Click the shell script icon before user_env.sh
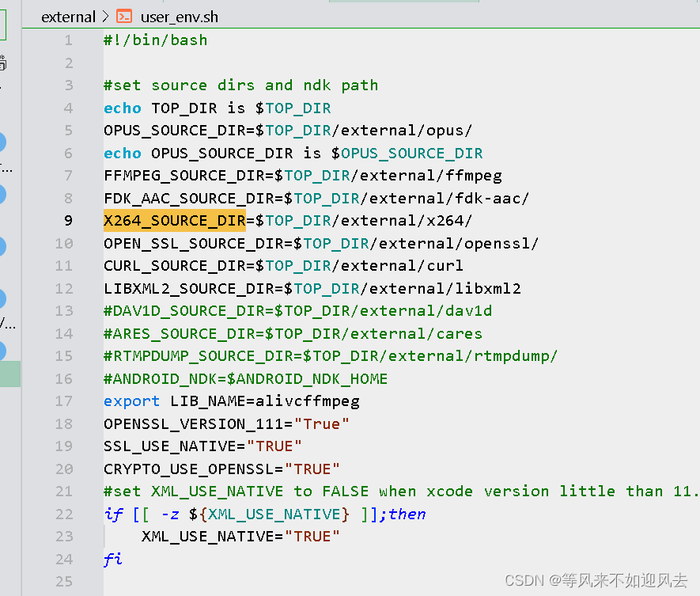 (123, 16)
